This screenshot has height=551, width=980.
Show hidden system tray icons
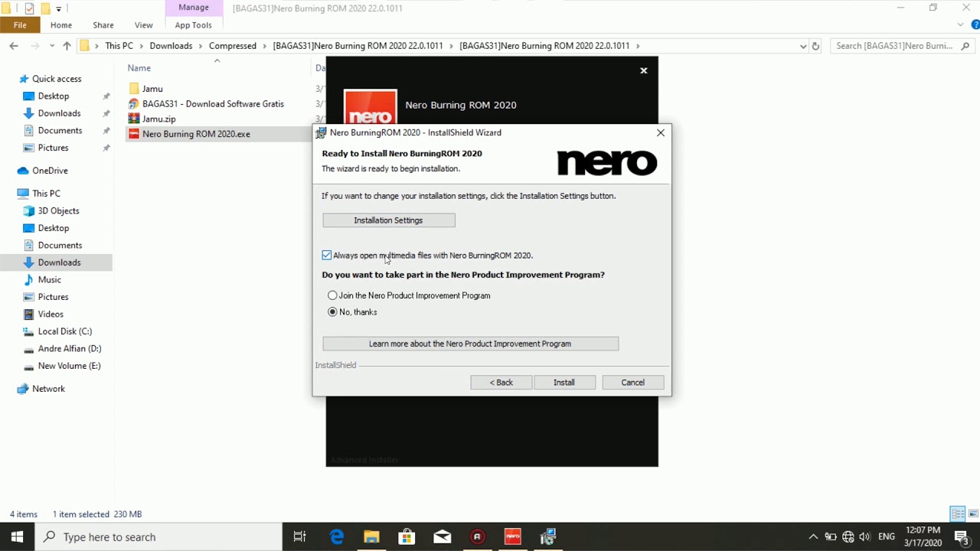point(813,537)
